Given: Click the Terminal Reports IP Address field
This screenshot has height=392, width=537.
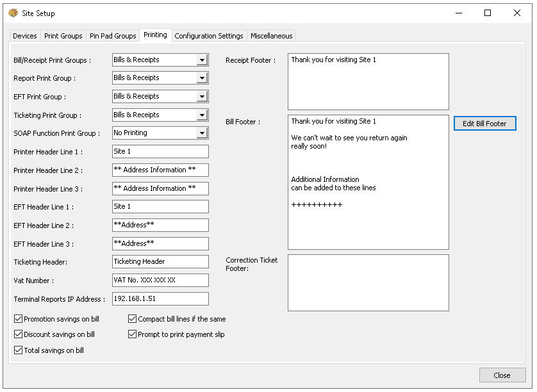Looking at the screenshot, I should tap(160, 298).
